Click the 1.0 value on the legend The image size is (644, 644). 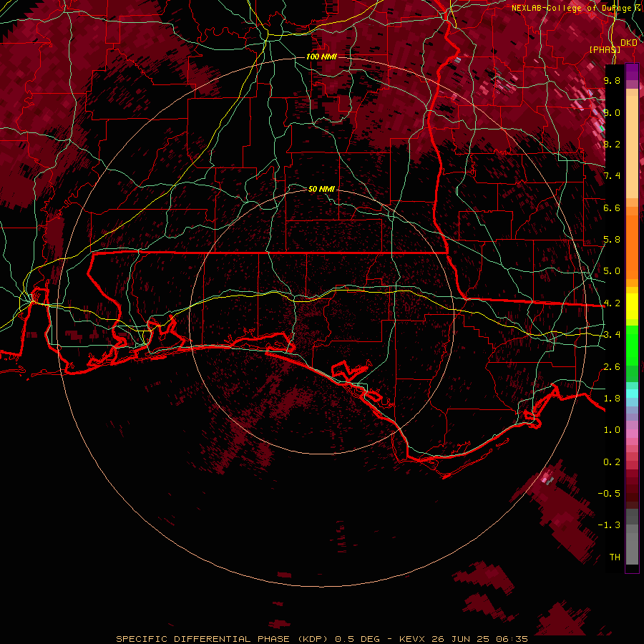pos(612,430)
